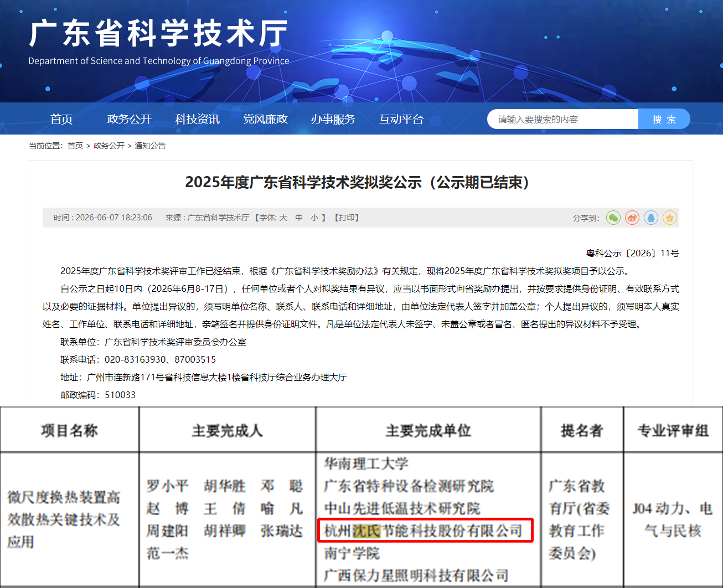Open the 首页 navigation menu
This screenshot has width=723, height=588.
(x=61, y=119)
